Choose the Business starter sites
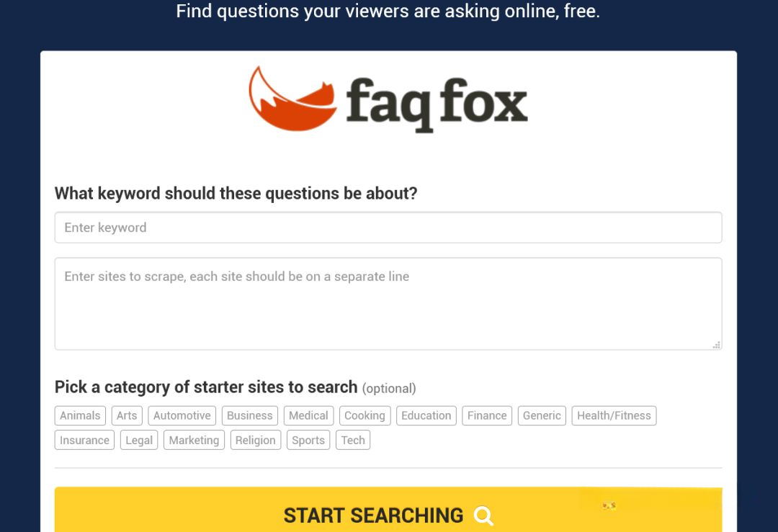The image size is (778, 532). pos(249,415)
